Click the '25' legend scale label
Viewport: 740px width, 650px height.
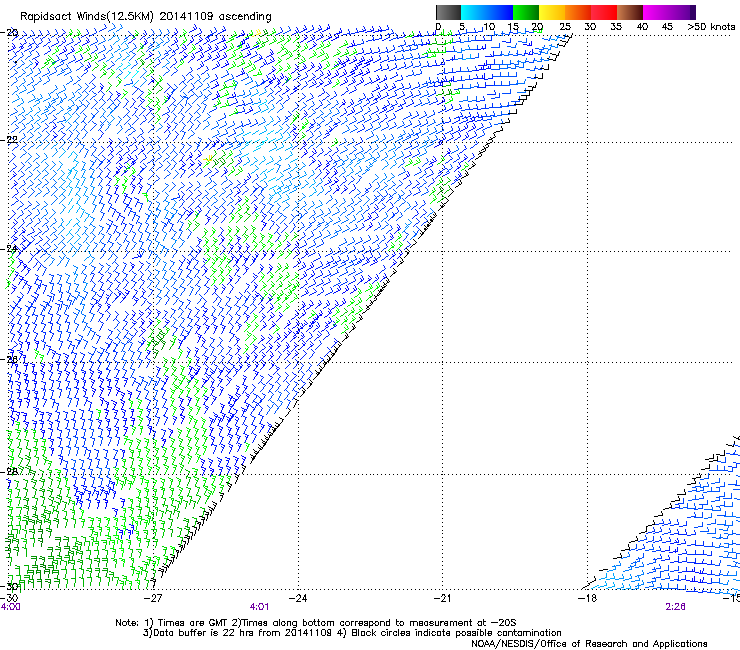(x=565, y=27)
